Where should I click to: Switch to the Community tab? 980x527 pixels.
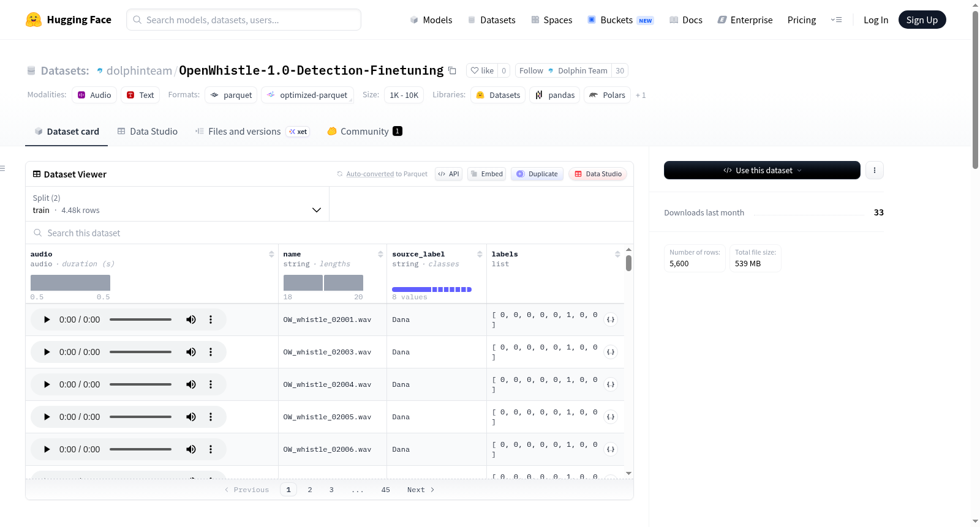tap(364, 131)
